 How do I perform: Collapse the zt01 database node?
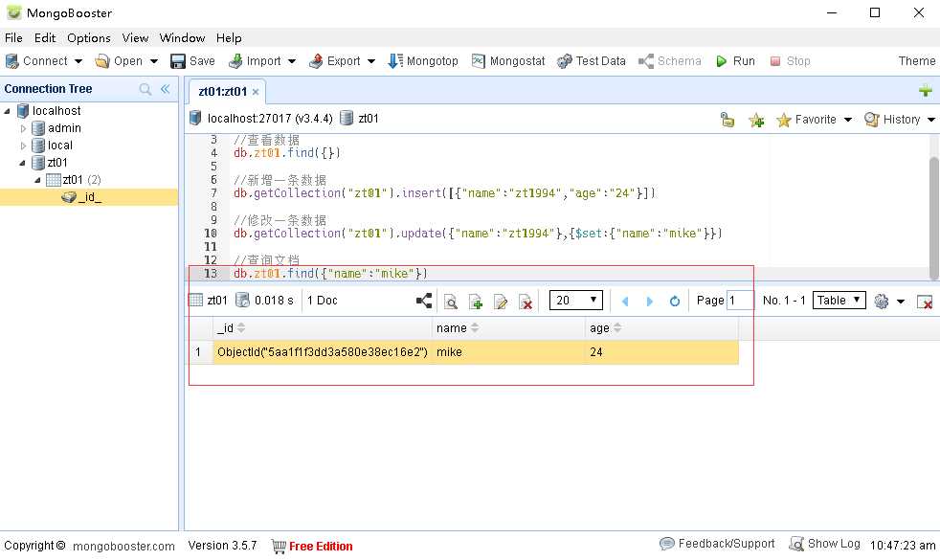coord(23,163)
